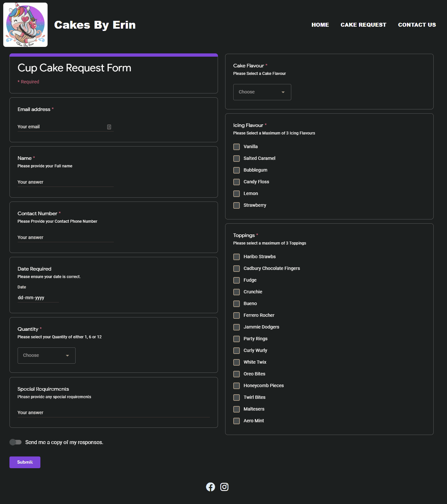Image resolution: width=447 pixels, height=504 pixels.
Task: Submit the cup cake request form
Action: [25, 462]
